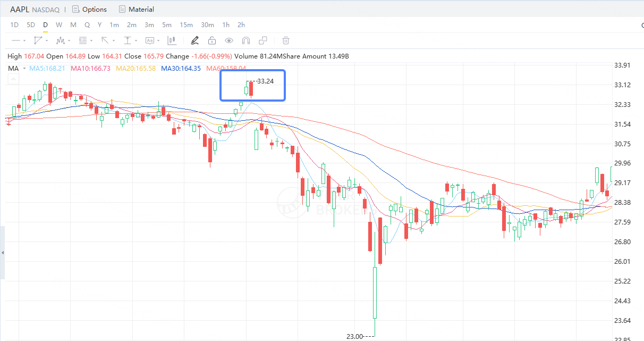
Task: Select the vertical measurement tool
Action: [x=128, y=40]
